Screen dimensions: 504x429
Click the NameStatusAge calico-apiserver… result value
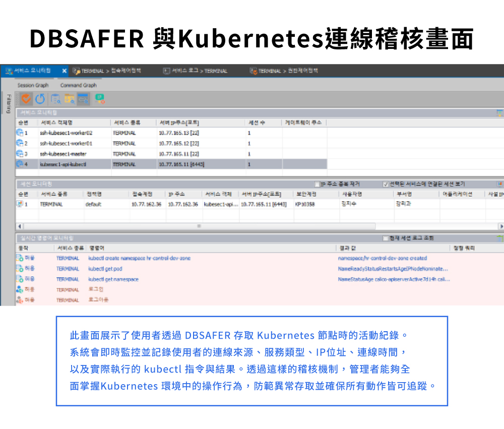[x=394, y=279]
